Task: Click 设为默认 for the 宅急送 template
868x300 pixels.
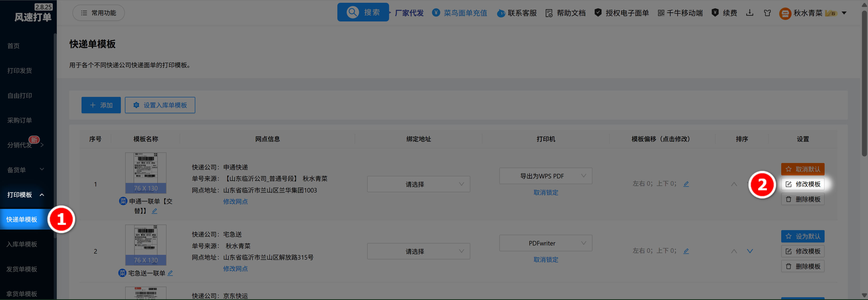Action: [x=803, y=236]
